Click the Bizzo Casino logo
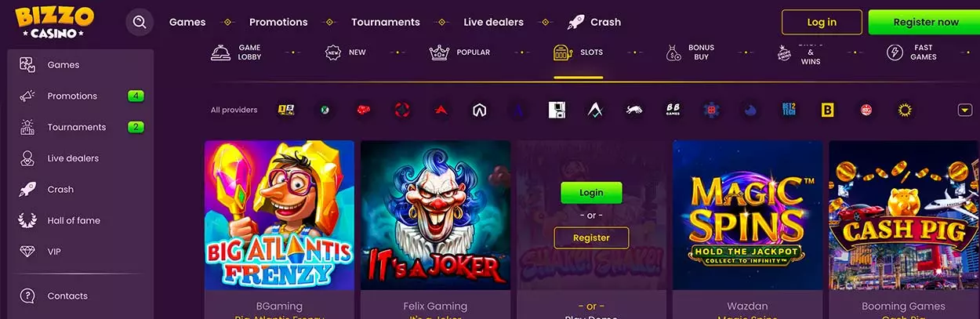Image resolution: width=980 pixels, height=319 pixels. point(54,22)
